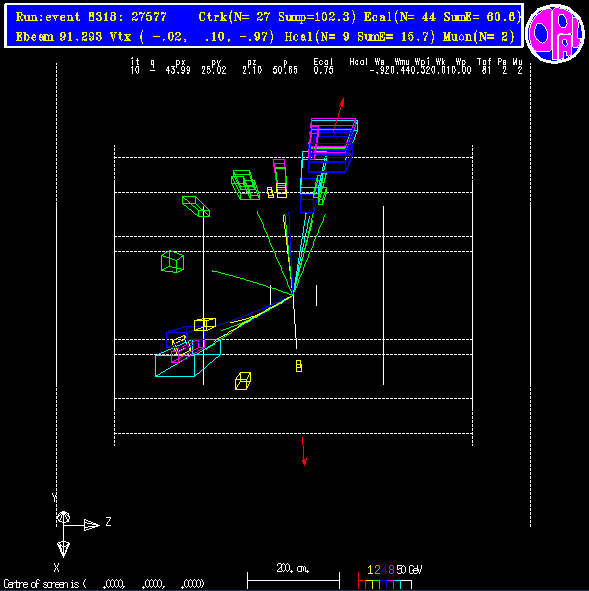Select the Ebeam 91.293 value
The height and width of the screenshot is (591, 589).
tap(59, 37)
